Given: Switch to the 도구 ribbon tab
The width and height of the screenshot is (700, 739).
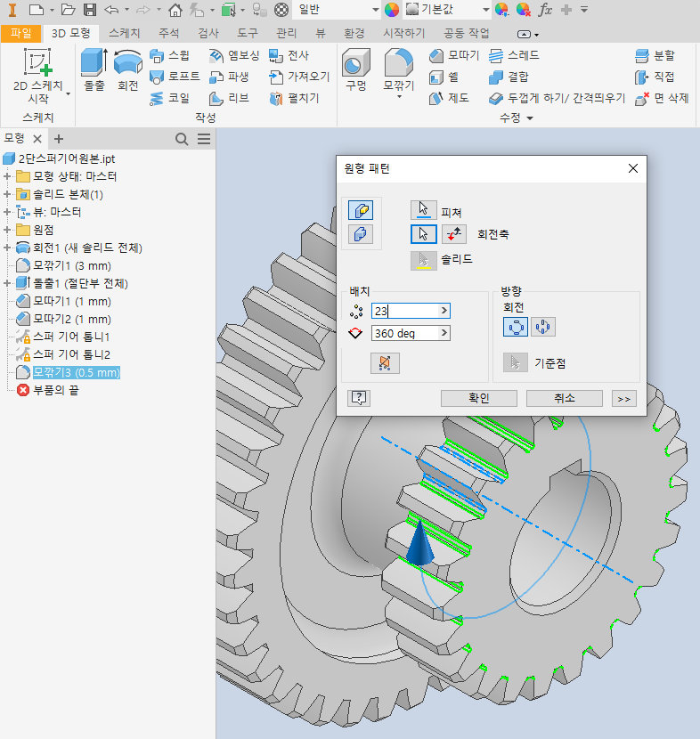Looking at the screenshot, I should tap(247, 33).
